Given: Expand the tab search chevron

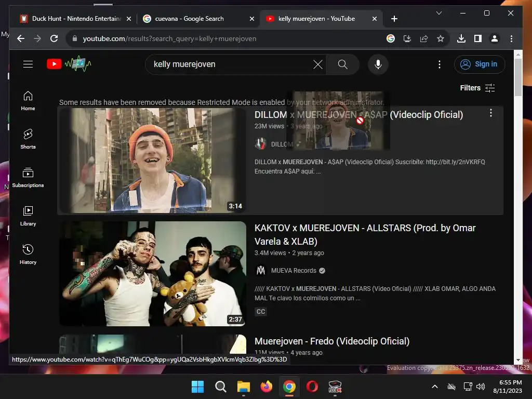Looking at the screenshot, I should (438, 13).
